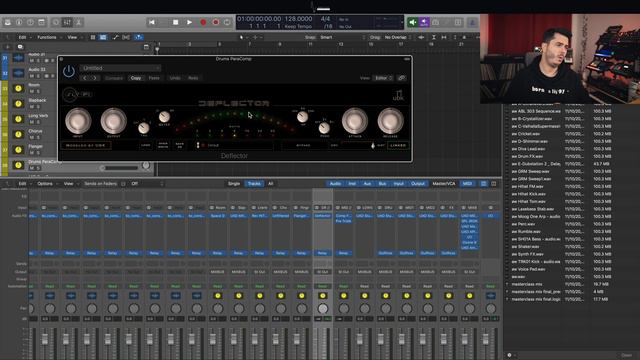640x360 pixels.
Task: Toggle the plugin power bypass button
Action: coord(69,71)
